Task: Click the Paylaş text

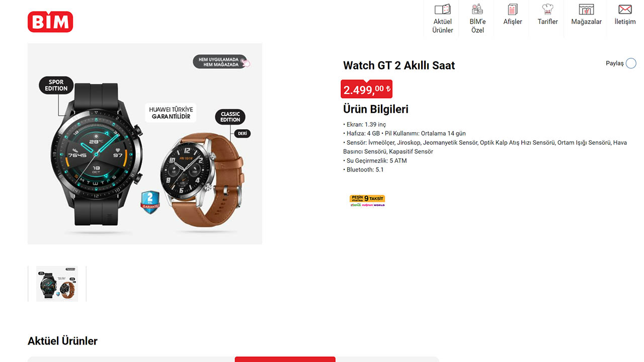Action: coord(615,63)
